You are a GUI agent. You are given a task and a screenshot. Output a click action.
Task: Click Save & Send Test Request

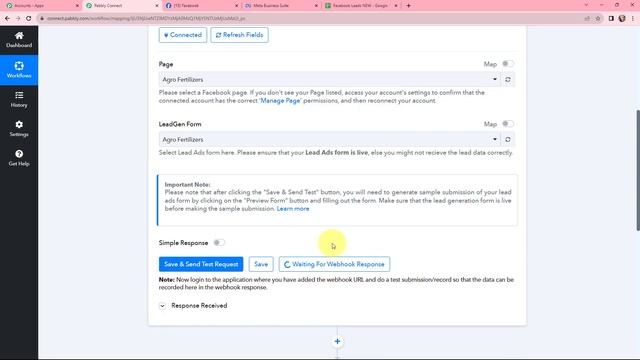(201, 264)
